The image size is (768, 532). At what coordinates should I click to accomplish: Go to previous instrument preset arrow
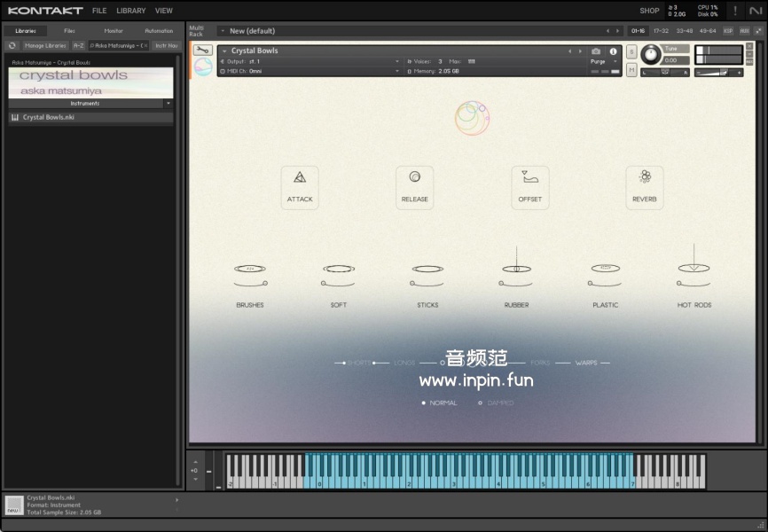pyautogui.click(x=569, y=51)
